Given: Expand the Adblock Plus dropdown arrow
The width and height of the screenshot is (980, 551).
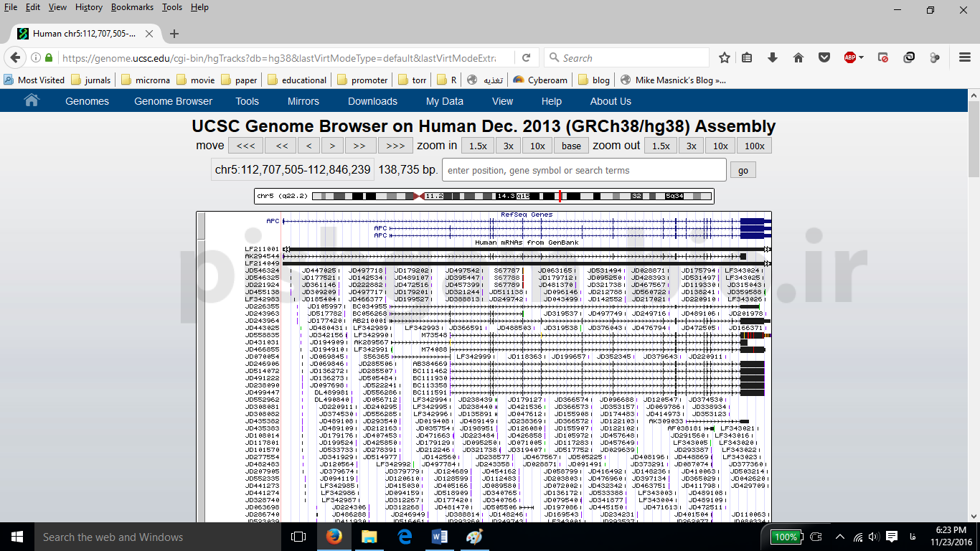Looking at the screenshot, I should (861, 57).
